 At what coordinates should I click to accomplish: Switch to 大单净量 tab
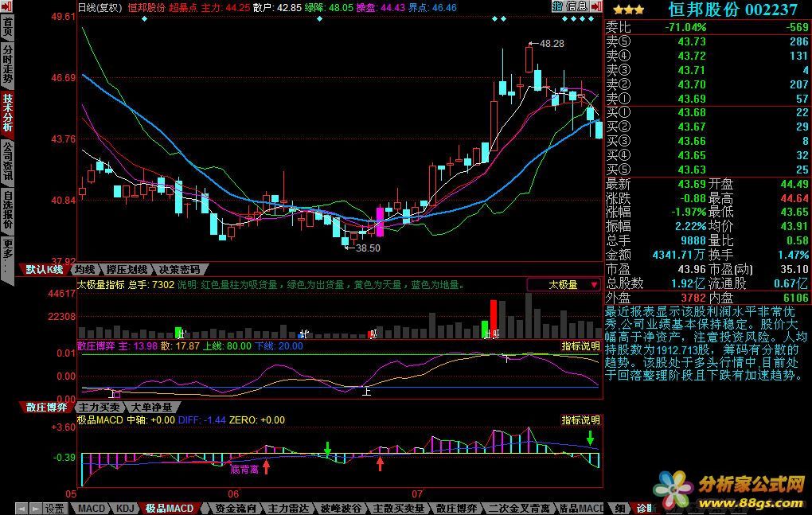(151, 408)
